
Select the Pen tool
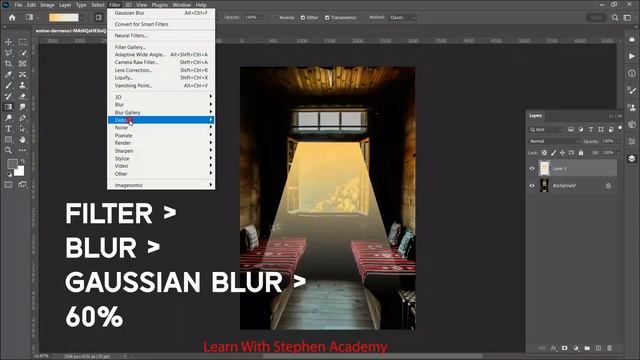[x=22, y=118]
